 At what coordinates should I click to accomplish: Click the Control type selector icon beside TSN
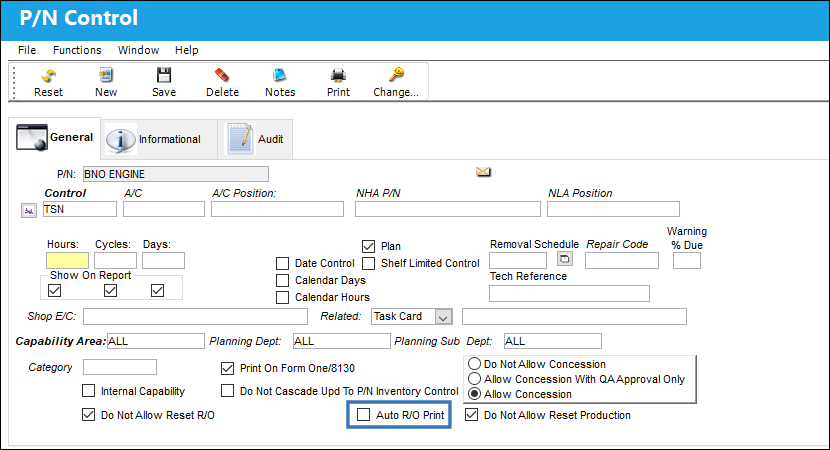coord(29,211)
